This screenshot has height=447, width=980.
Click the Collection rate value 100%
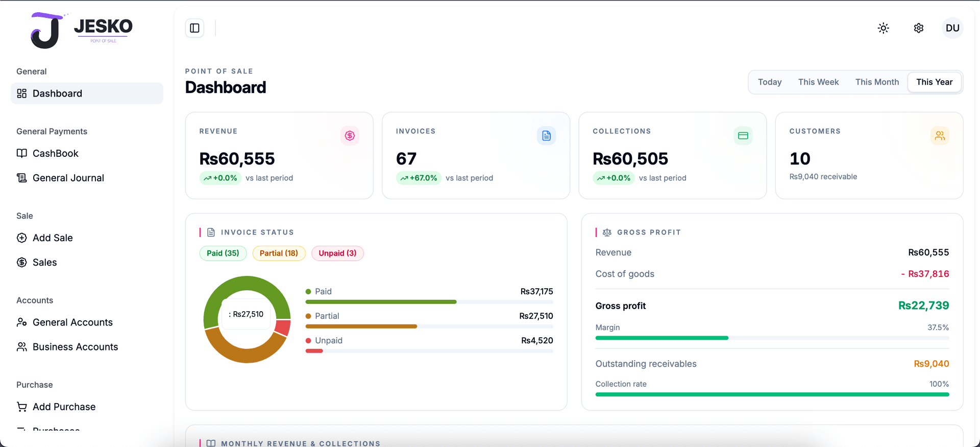point(939,384)
